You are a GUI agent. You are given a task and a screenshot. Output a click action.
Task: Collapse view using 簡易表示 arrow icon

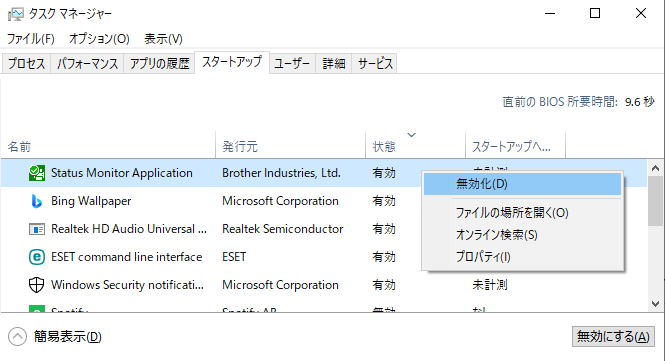(17, 337)
